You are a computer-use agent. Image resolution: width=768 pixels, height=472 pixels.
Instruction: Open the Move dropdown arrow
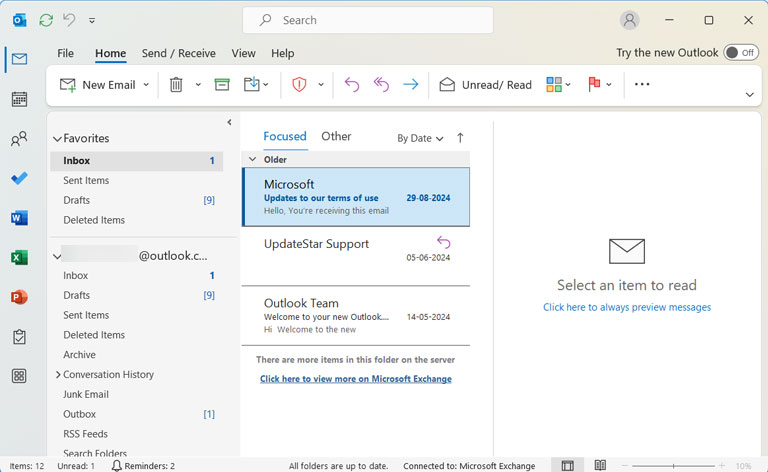click(266, 85)
